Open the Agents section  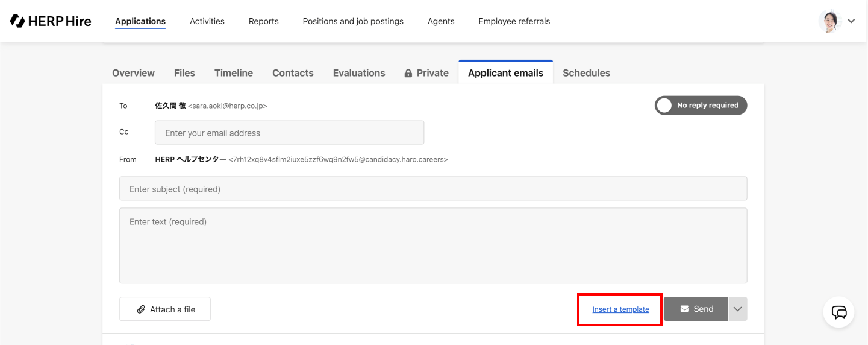coord(441,21)
